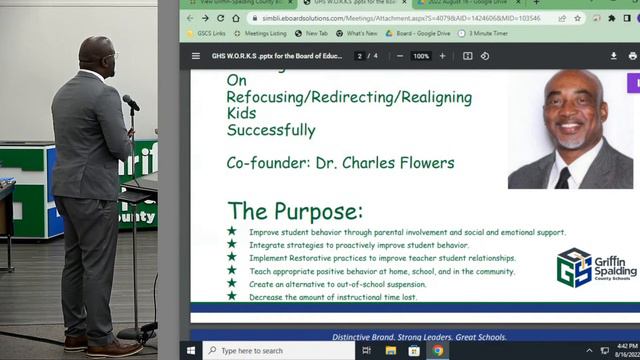Image resolution: width=640 pixels, height=360 pixels.
Task: Rotate the PDF counterclockwise
Action: [x=485, y=56]
